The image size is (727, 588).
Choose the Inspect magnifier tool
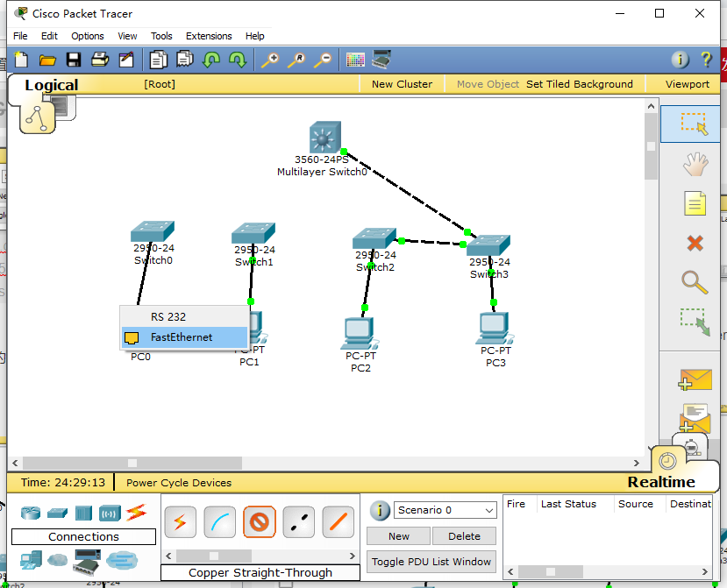[x=695, y=283]
